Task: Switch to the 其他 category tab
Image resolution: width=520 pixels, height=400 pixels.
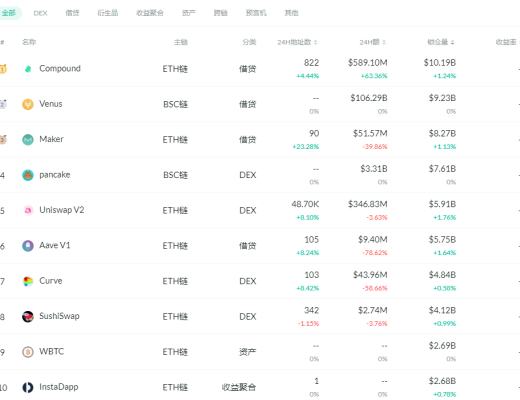Action: [x=291, y=13]
